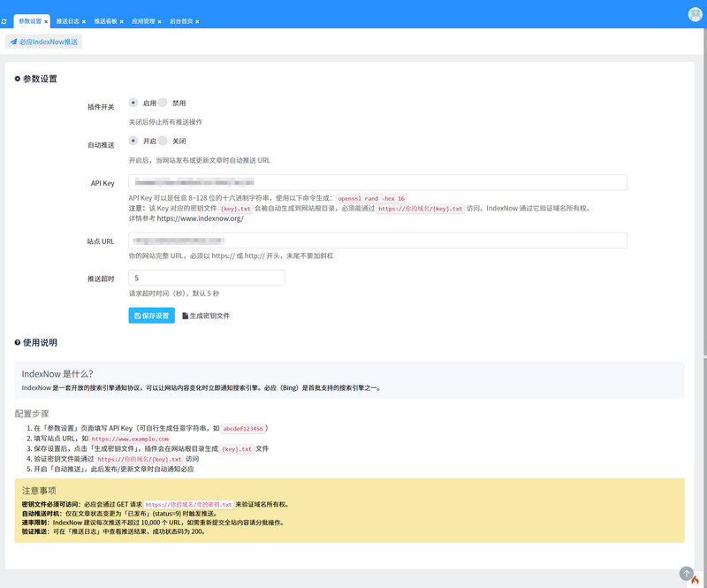Click the 注意事项 heading
The width and height of the screenshot is (707, 588).
point(39,491)
